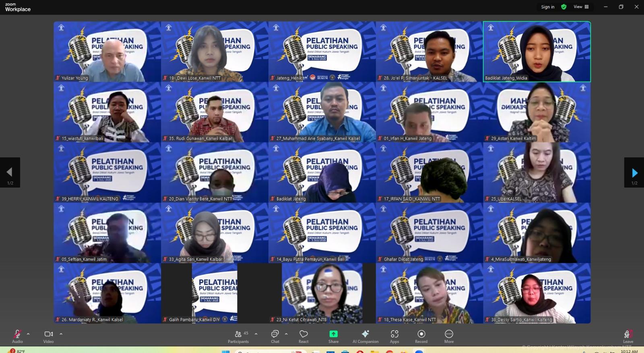Viewport: 644px width, 353px height.
Task: Select 23_Ni Ketut Citrawati_NTB tile
Action: point(322,293)
